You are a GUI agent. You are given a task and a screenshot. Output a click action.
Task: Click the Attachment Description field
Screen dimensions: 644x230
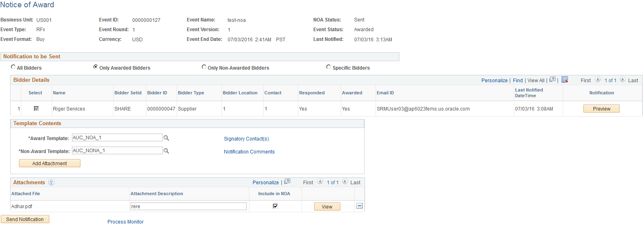(188, 207)
